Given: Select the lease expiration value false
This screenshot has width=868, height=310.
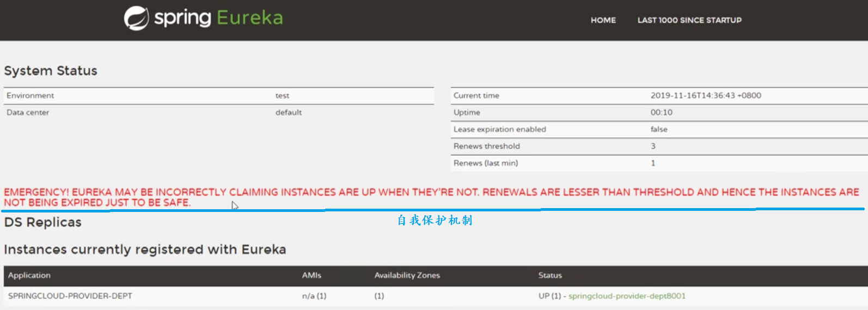Looking at the screenshot, I should click(x=659, y=129).
